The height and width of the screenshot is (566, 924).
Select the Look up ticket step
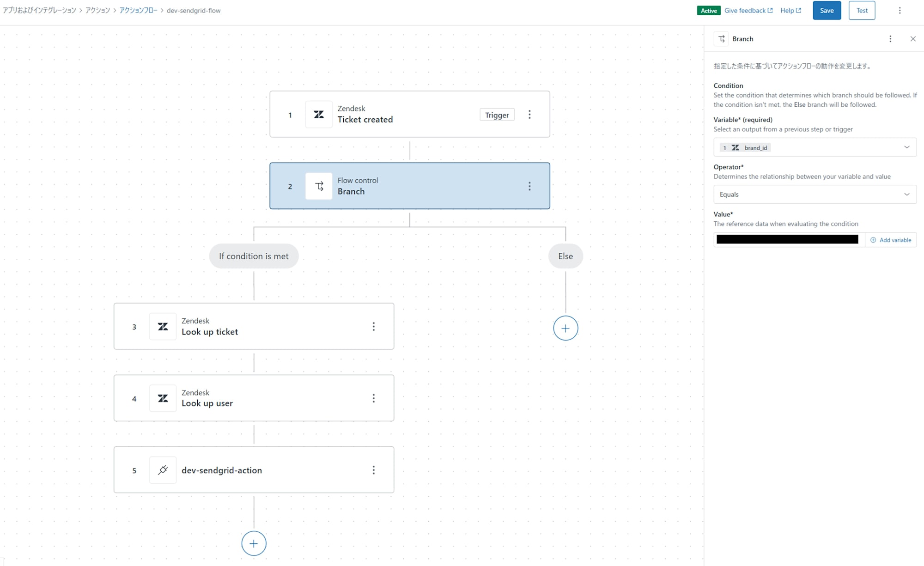(254, 326)
